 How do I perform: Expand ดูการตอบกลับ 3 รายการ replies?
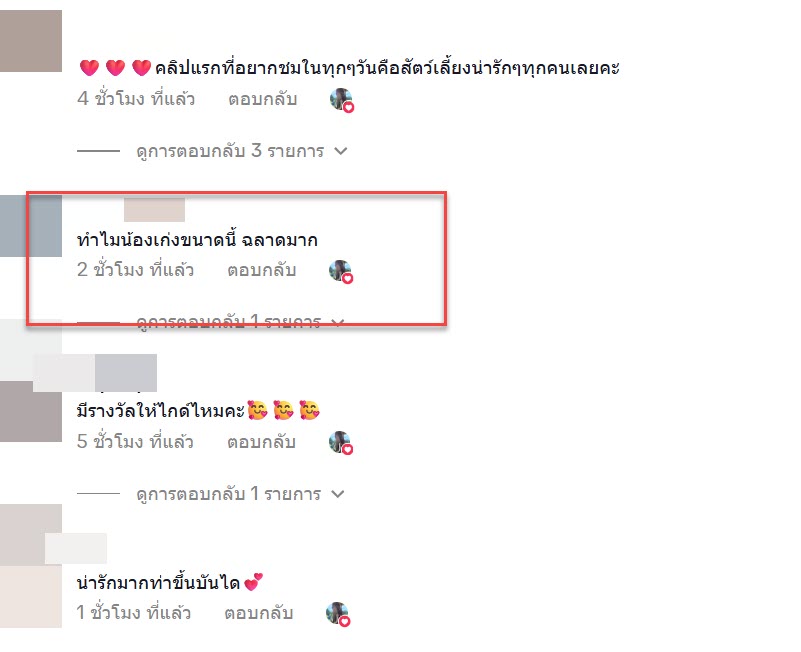(x=230, y=151)
